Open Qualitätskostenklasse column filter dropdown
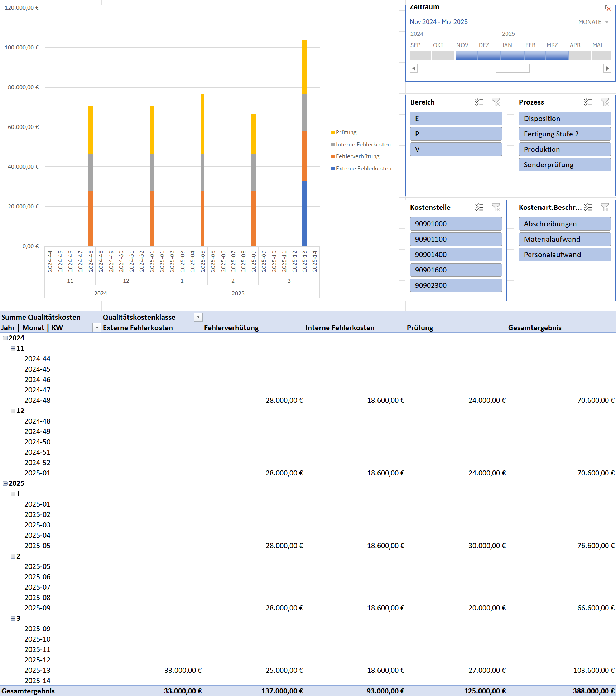The height and width of the screenshot is (696, 616). tap(198, 317)
